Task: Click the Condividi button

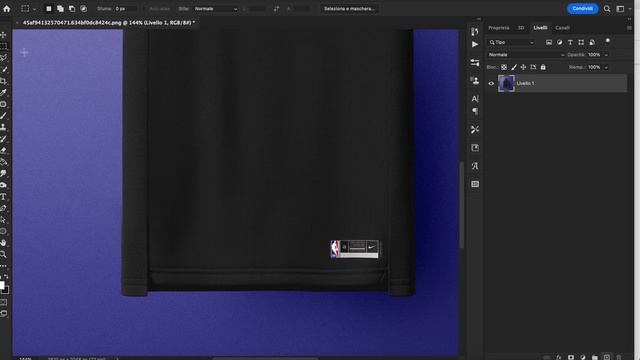Action: (x=582, y=9)
